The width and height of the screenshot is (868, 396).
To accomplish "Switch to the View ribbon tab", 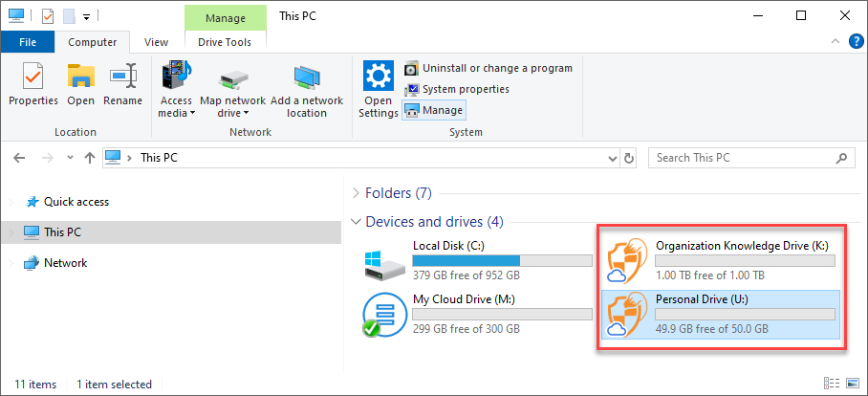I will coord(156,42).
